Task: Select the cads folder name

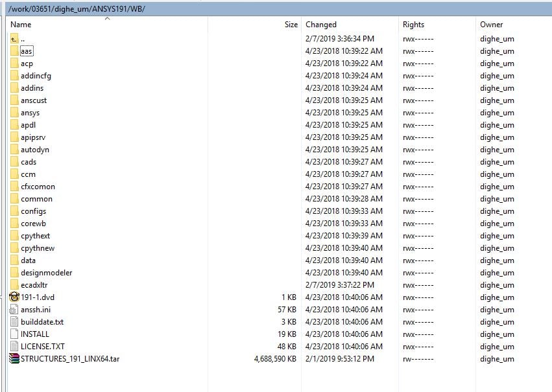Action: [x=29, y=162]
